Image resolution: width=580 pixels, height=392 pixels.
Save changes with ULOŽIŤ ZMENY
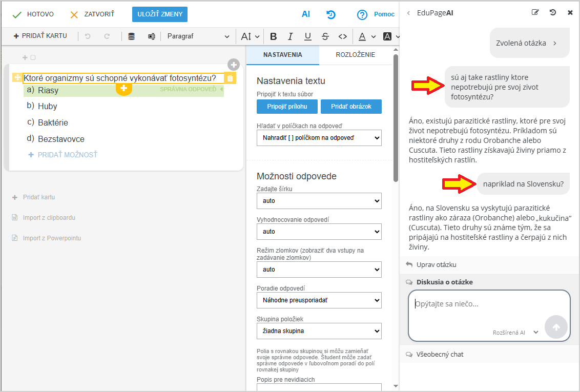(160, 14)
